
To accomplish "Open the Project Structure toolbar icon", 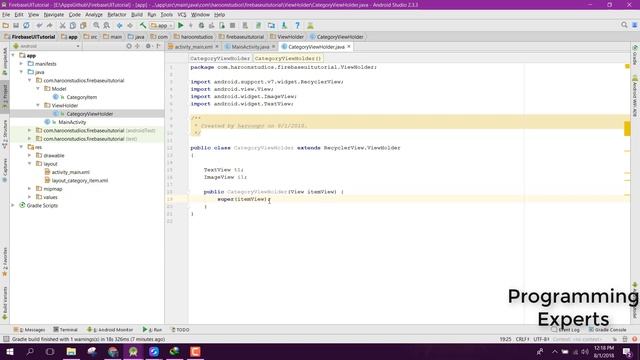I will (271, 25).
